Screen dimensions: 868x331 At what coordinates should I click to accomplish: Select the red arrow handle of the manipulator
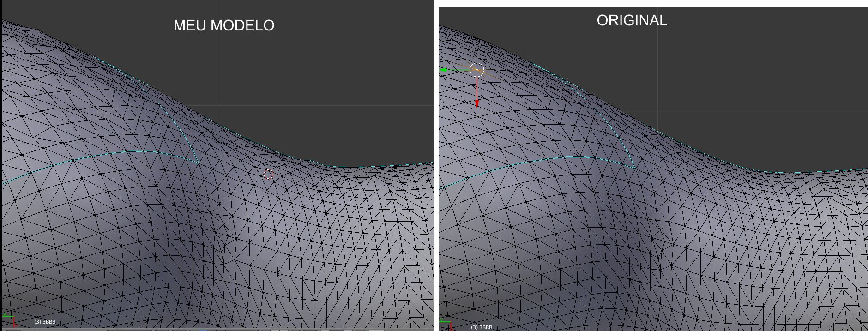point(477,104)
